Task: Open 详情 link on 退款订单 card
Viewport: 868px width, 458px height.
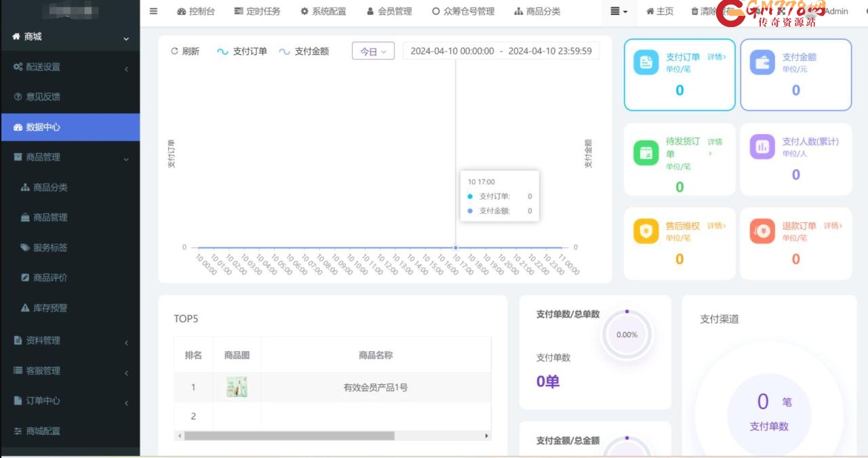Action: tap(833, 226)
